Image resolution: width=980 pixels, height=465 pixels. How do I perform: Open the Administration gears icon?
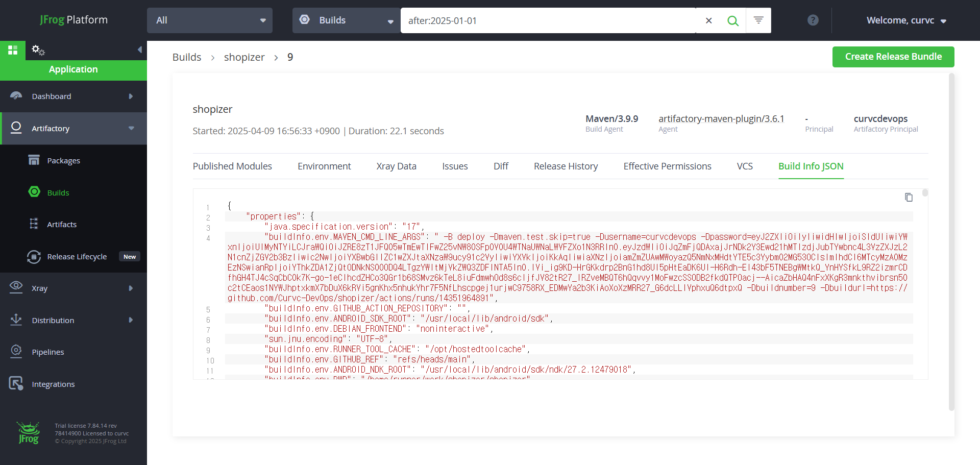tap(38, 50)
